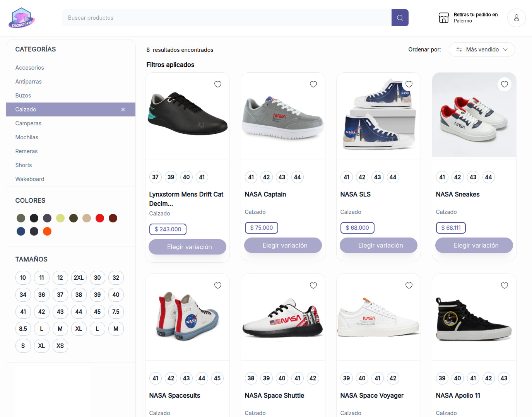The image size is (532, 417).
Task: Click Elegir variación for NASA Captain
Action: [285, 245]
